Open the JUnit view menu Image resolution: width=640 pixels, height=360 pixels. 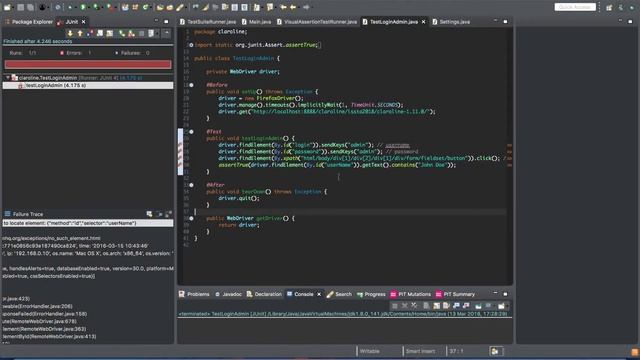(x=166, y=33)
